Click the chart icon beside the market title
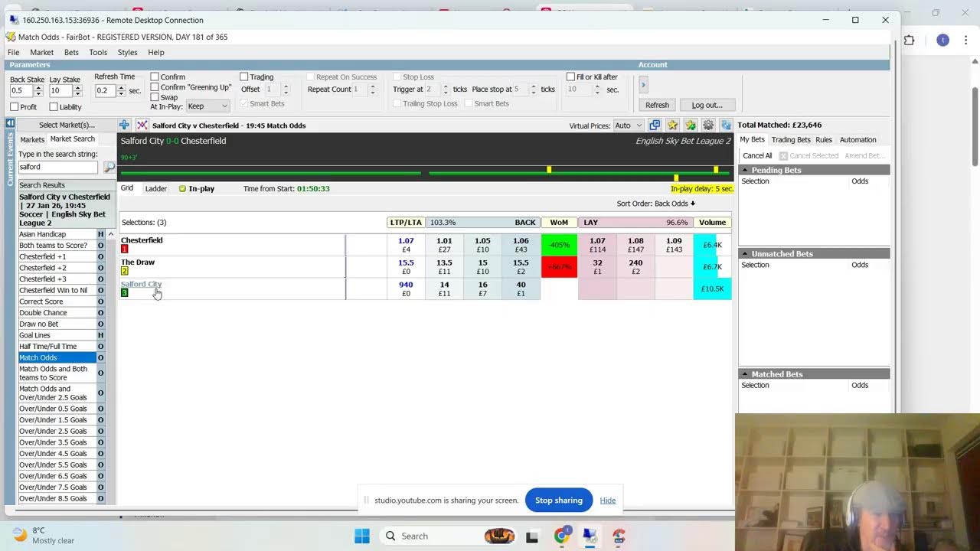The height and width of the screenshot is (551, 980). point(142,125)
